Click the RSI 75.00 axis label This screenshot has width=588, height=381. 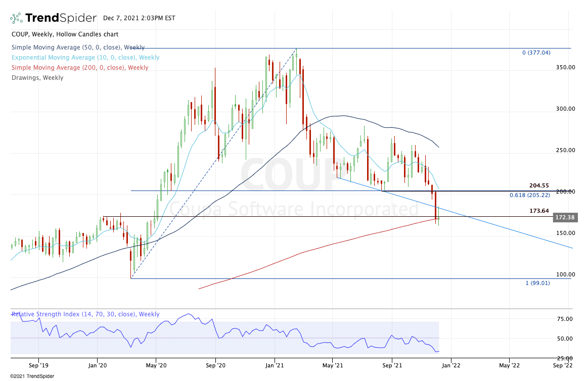(x=565, y=319)
